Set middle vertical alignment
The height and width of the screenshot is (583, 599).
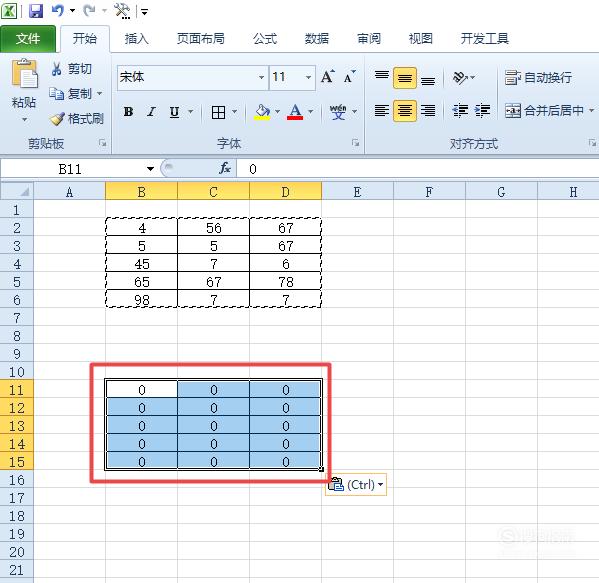[x=405, y=78]
